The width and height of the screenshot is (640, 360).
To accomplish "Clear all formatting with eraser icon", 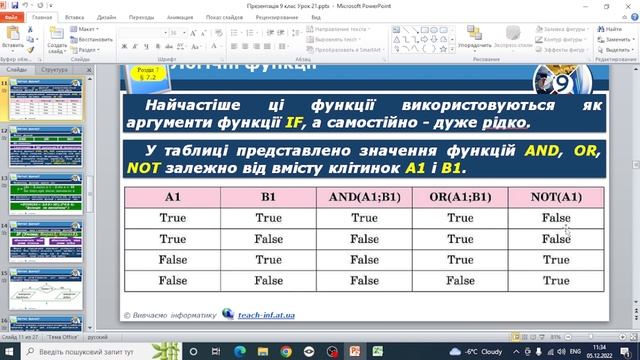I will [x=219, y=33].
